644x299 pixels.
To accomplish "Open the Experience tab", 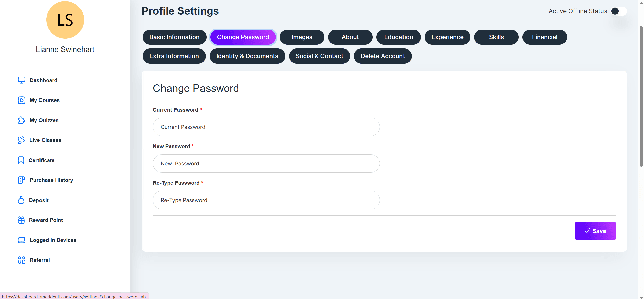I will click(x=448, y=37).
